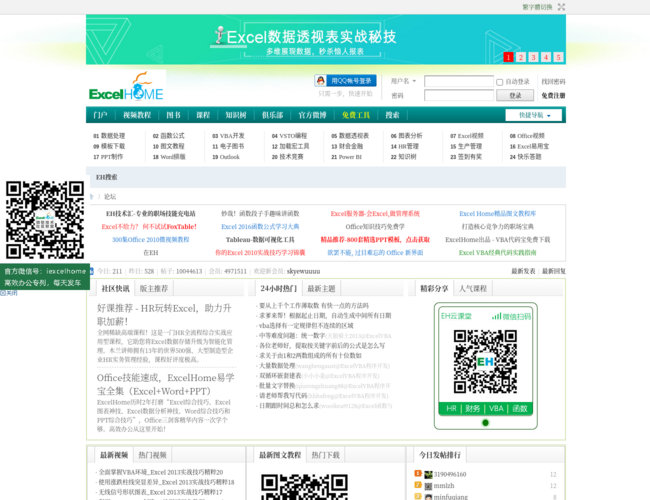Screen dimensions: 650x500
Task: Click the 最新回复 link
Action: pyautogui.click(x=554, y=271)
